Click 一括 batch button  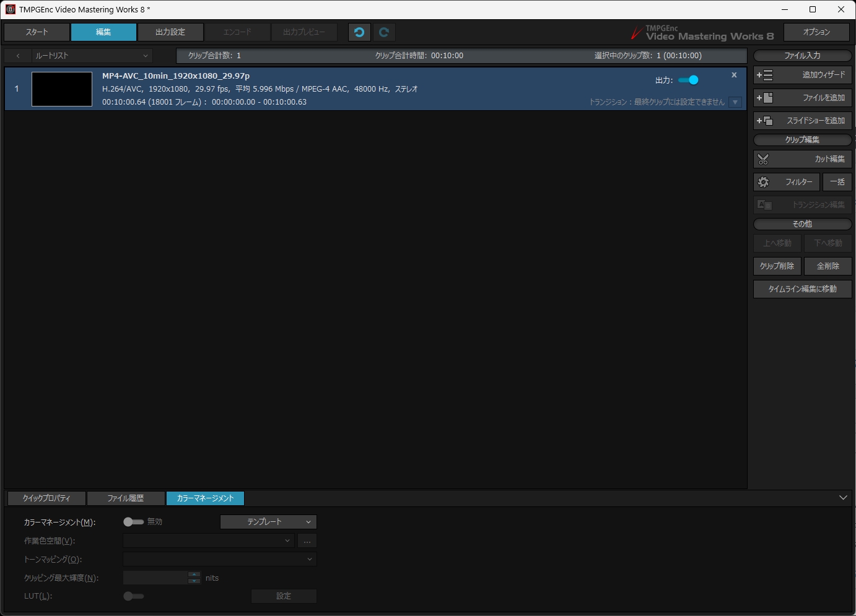pyautogui.click(x=837, y=182)
